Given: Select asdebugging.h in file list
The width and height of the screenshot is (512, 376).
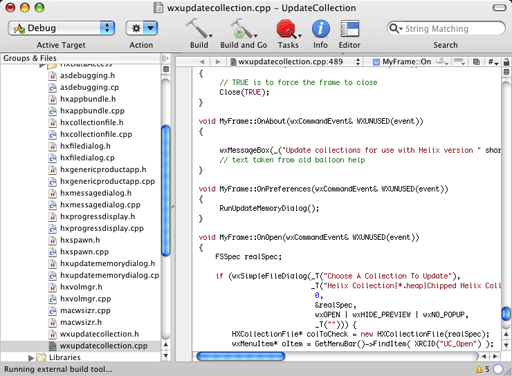Looking at the screenshot, I should coord(87,76).
